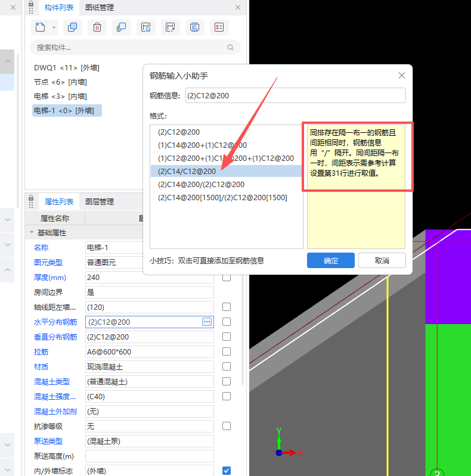Uncheck the 内/外墙标志 checkbox
Screen dimensions: 471x476
(x=227, y=471)
